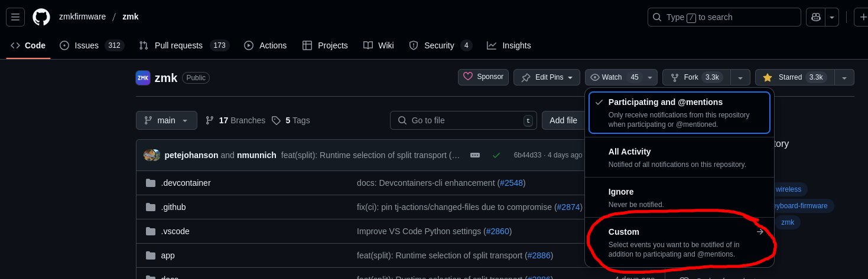This screenshot has height=279, width=868.
Task: Open the 17 Branches link
Action: coord(236,120)
